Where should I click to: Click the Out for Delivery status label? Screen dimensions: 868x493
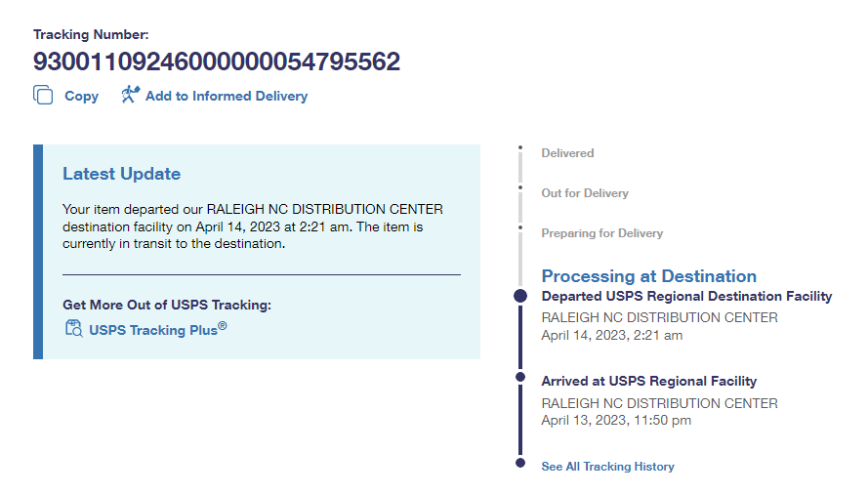[585, 193]
